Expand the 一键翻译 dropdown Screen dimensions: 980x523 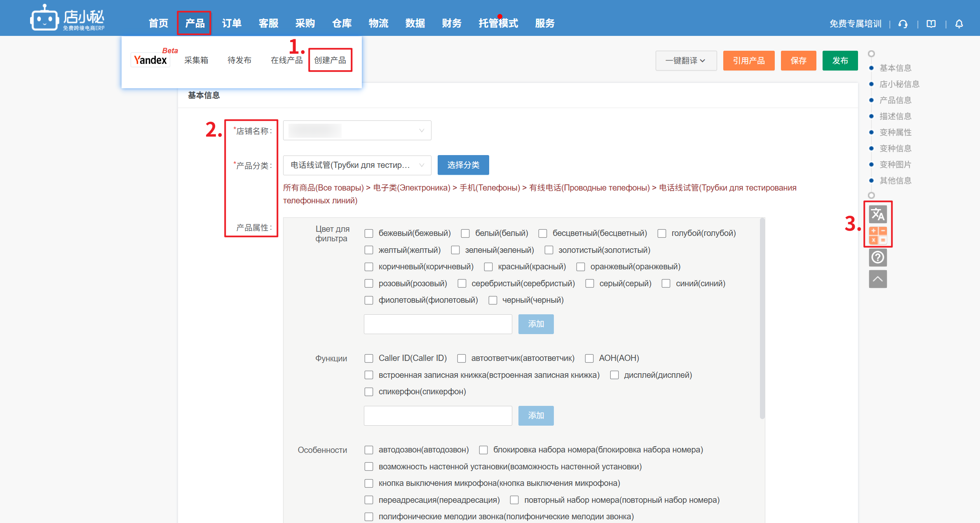pos(686,61)
